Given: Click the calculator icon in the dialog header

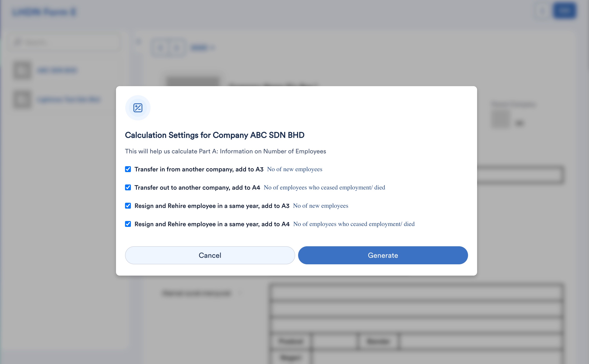Looking at the screenshot, I should [x=138, y=108].
